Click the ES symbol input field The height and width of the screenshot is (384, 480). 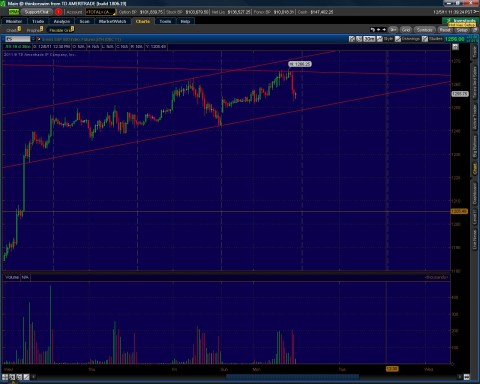[18, 39]
